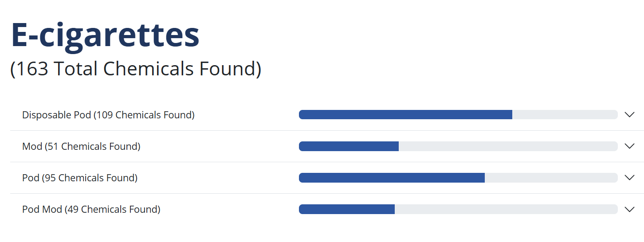Click the filled blue part of Disposable Pod bar

405,115
